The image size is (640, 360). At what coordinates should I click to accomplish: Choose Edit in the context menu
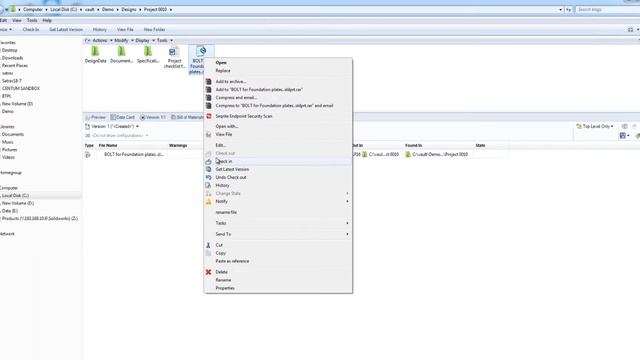point(220,145)
